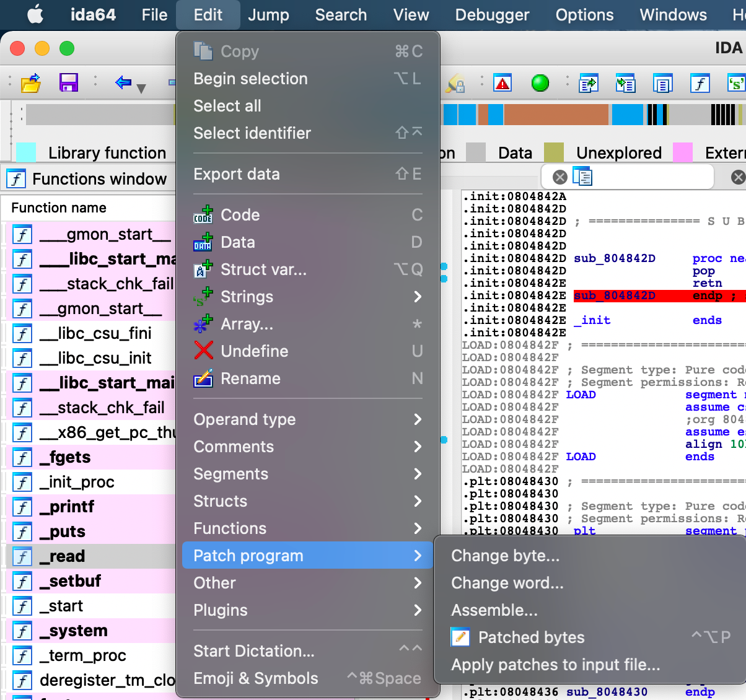This screenshot has width=746, height=700.
Task: Click Select identifier menu entry
Action: 308,133
